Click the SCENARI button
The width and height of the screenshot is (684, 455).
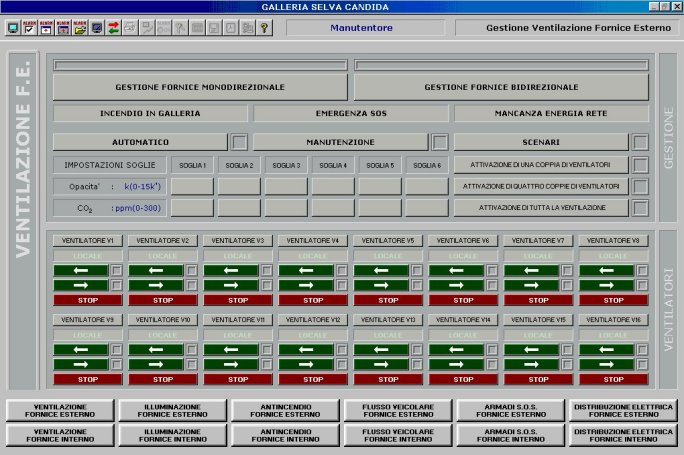coord(541,142)
